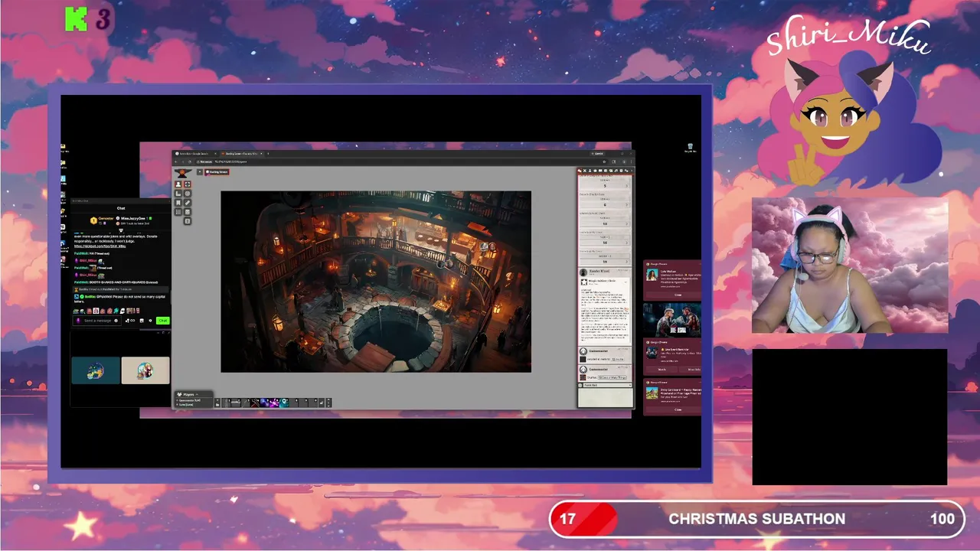Open the Public Roll mode dropdown

click(x=608, y=385)
